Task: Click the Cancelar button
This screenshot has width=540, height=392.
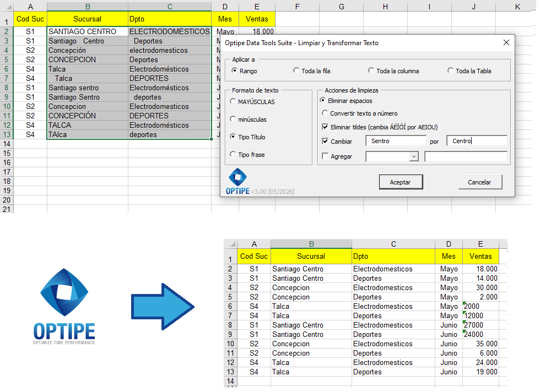Action: [480, 182]
